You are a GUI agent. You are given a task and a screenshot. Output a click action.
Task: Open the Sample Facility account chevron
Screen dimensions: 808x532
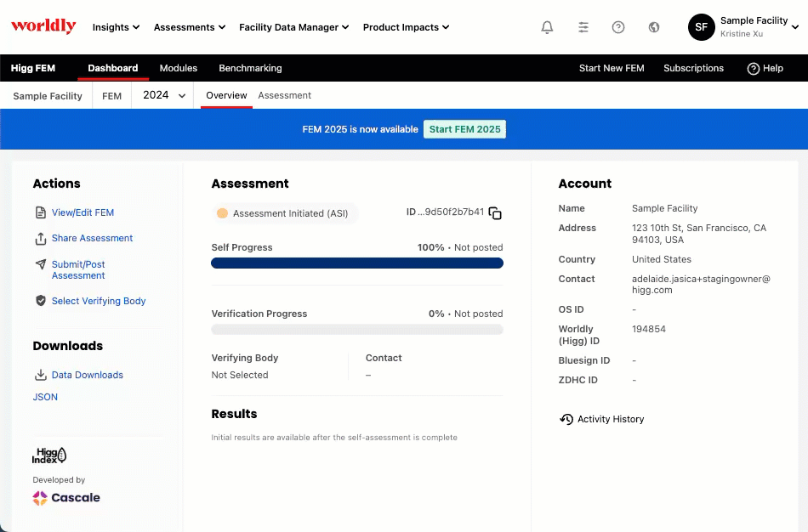[795, 27]
